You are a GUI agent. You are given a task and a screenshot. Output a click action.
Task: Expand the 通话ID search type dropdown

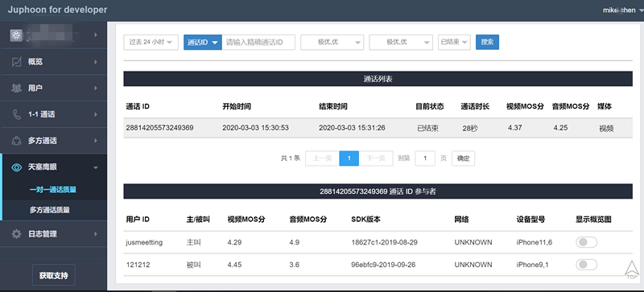coord(203,42)
